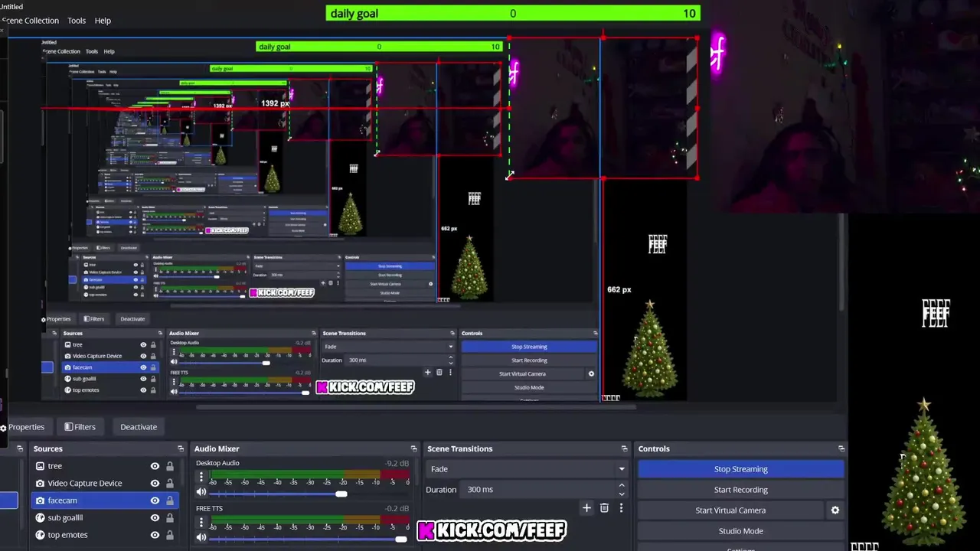Open the Scene Collection menu
980x551 pixels.
pos(30,21)
